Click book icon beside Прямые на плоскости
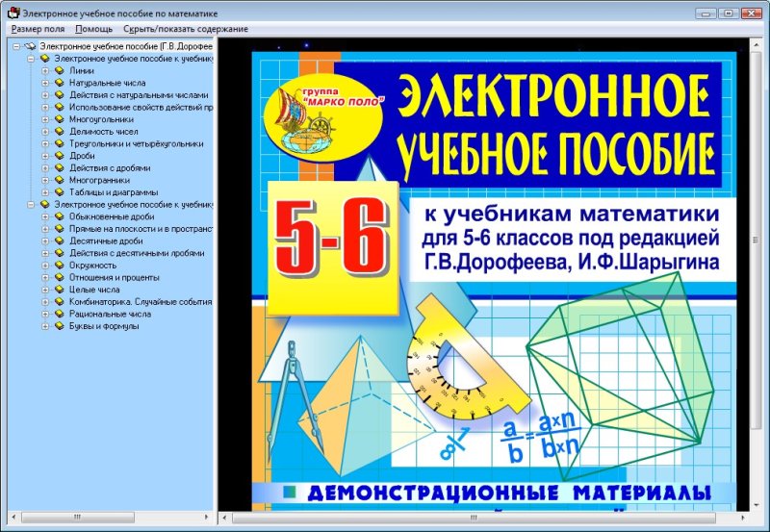This screenshot has height=532, width=770. [60, 229]
